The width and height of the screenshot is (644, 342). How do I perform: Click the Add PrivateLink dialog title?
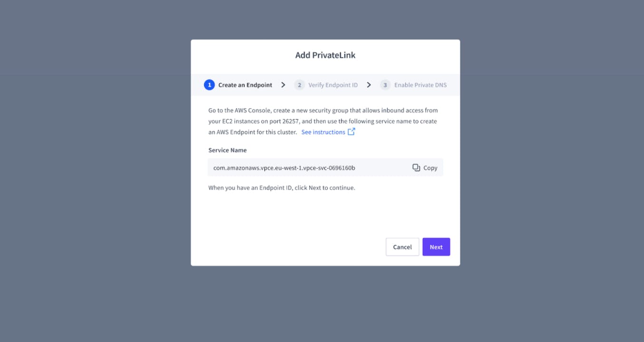[x=325, y=55]
